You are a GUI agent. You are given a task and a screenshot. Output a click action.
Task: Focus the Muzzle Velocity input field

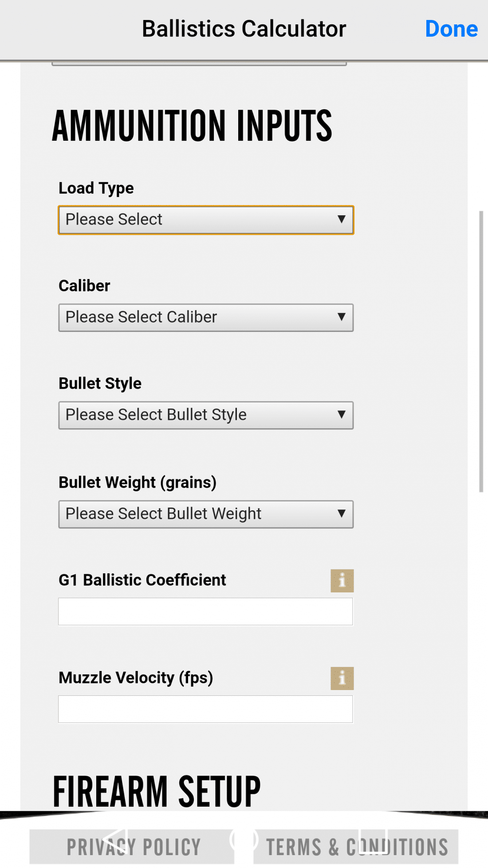point(205,709)
